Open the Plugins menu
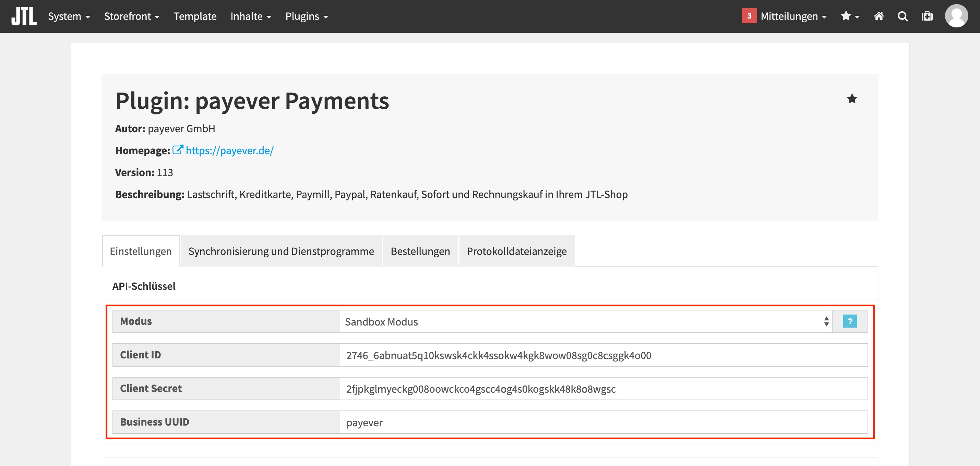Screen dimensions: 980x466 (307, 16)
